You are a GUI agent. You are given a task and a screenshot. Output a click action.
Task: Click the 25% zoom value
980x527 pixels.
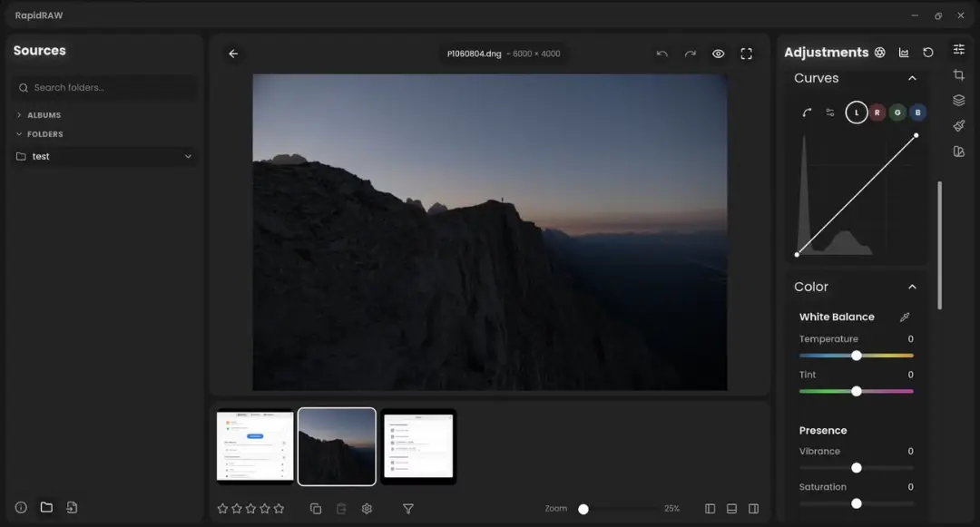(671, 509)
